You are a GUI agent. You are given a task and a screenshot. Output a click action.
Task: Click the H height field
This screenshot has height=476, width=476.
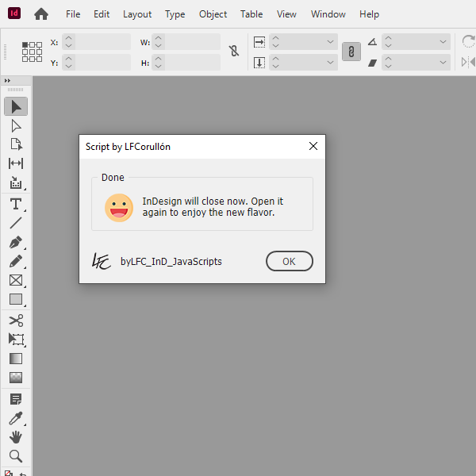pos(193,63)
